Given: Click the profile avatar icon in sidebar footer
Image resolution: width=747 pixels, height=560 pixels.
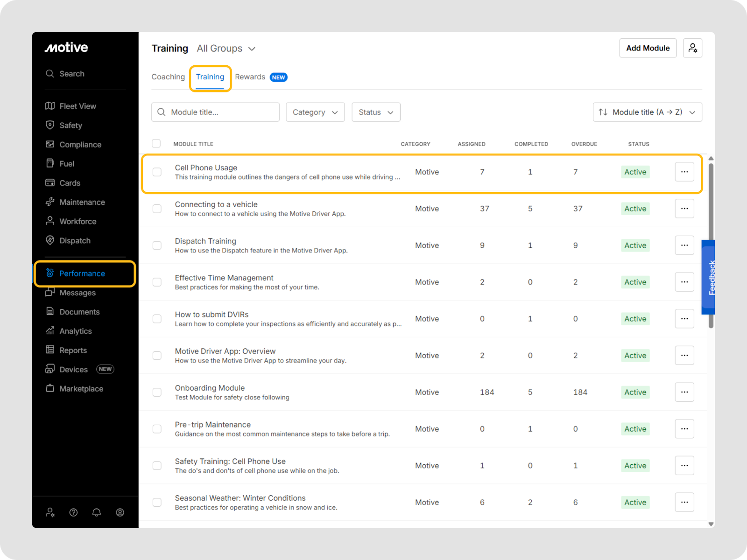Looking at the screenshot, I should 120,512.
